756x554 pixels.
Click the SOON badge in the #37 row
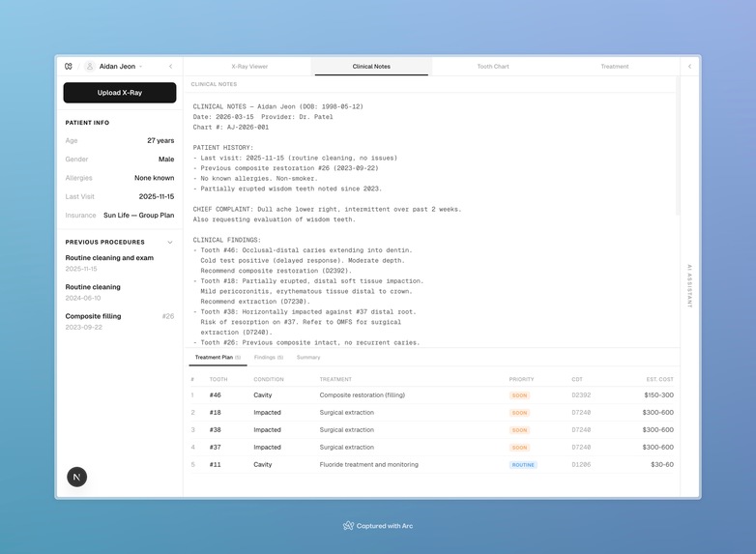[519, 448]
